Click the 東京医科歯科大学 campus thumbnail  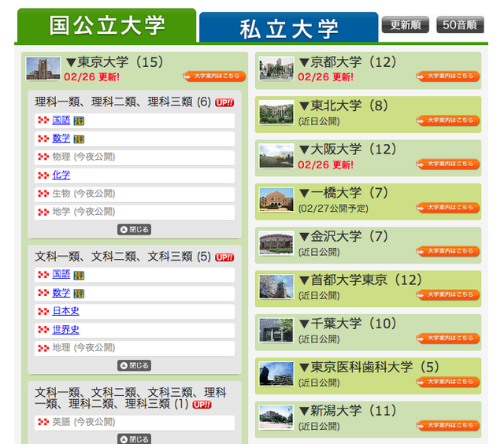[276, 374]
